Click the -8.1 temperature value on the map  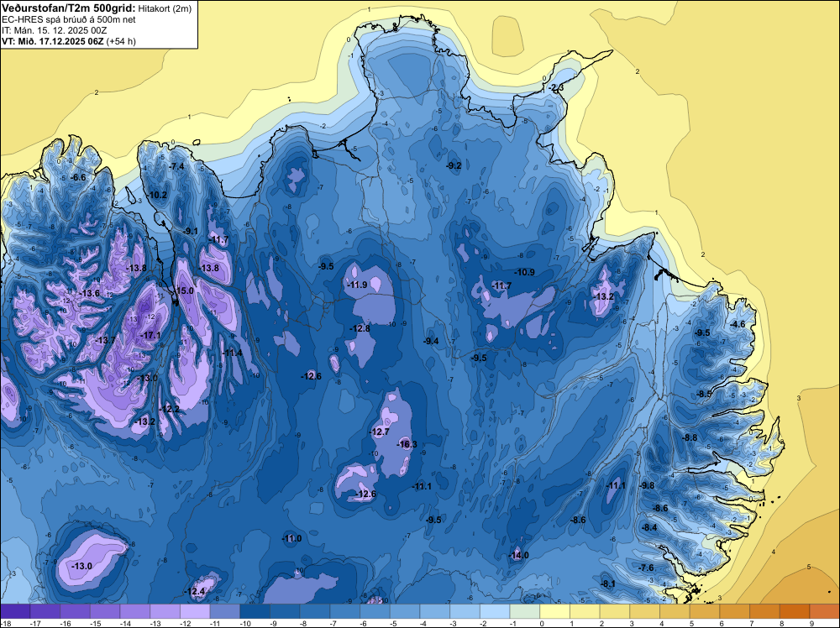(x=607, y=584)
